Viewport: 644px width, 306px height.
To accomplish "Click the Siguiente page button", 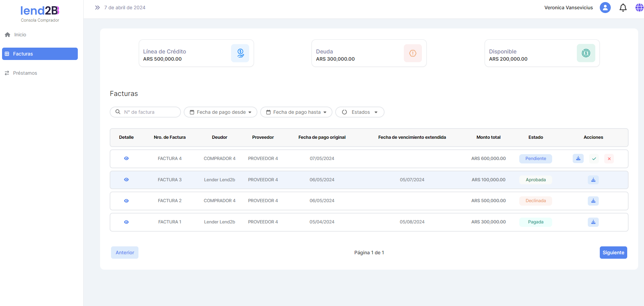I will 613,253.
